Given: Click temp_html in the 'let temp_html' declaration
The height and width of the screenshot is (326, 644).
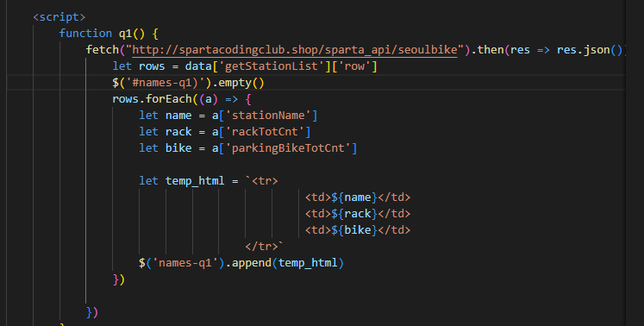Looking at the screenshot, I should (x=195, y=181).
